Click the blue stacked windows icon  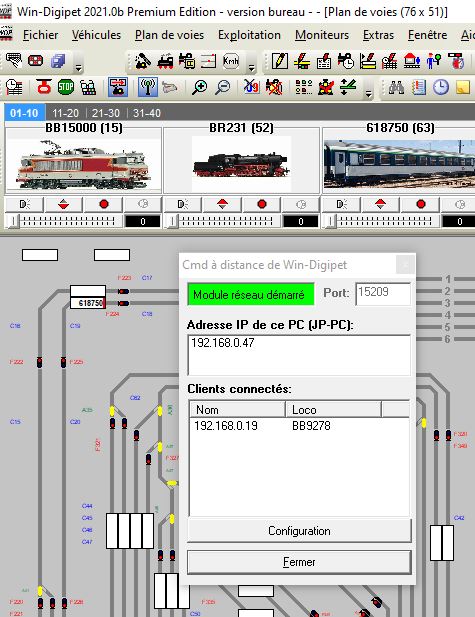58,61
